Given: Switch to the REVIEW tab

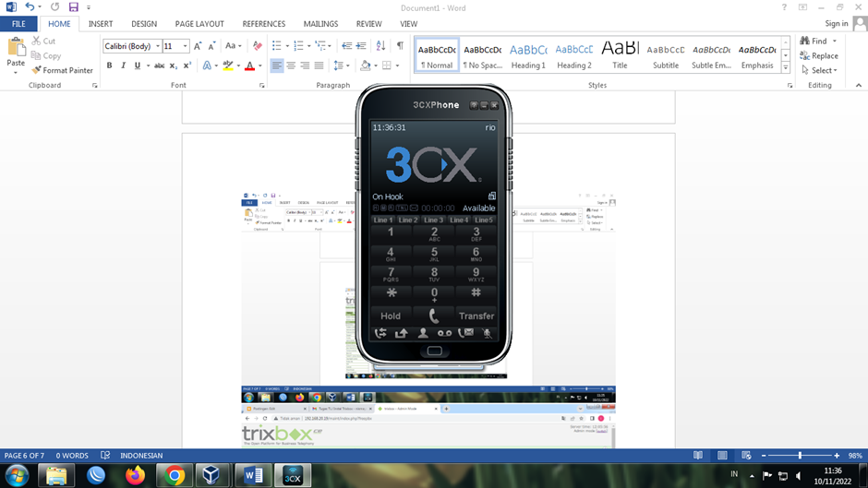Looking at the screenshot, I should coord(368,24).
